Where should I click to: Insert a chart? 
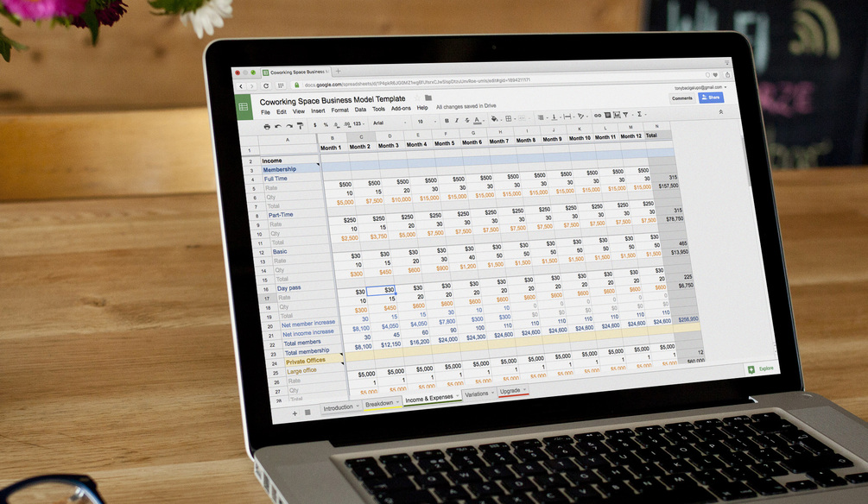coord(617,115)
